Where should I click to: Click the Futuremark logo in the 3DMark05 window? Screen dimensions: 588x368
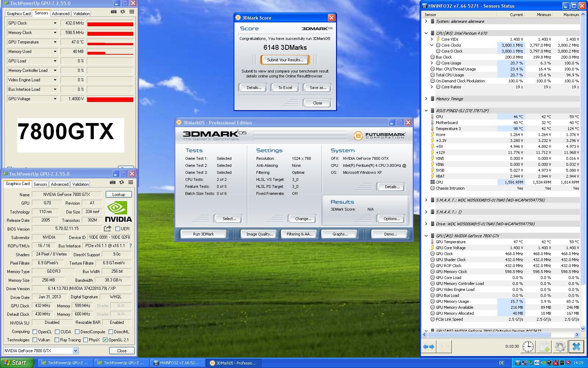(x=380, y=135)
